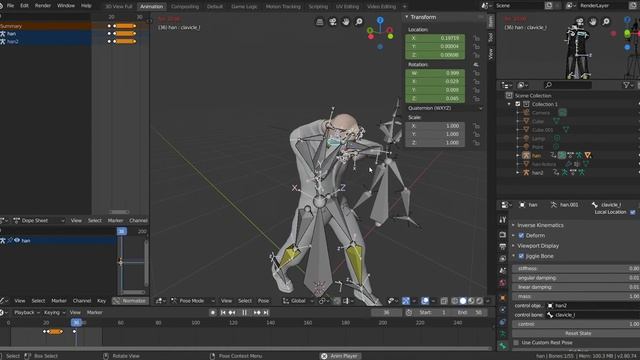Viewport: 640px width, 360px height.
Task: Click the jump to start frame button
Action: (x=223, y=312)
